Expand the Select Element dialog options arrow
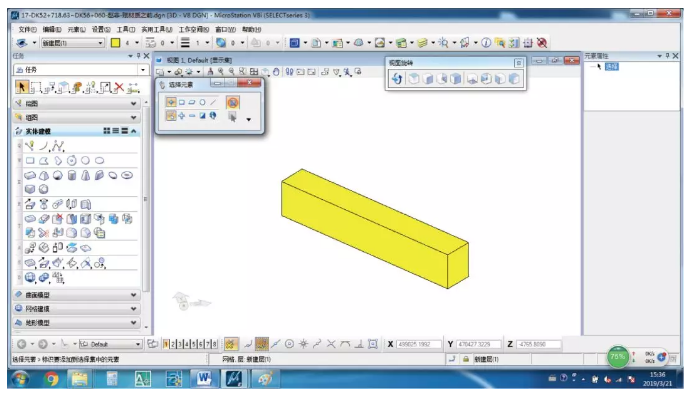699x396 pixels. [249, 120]
